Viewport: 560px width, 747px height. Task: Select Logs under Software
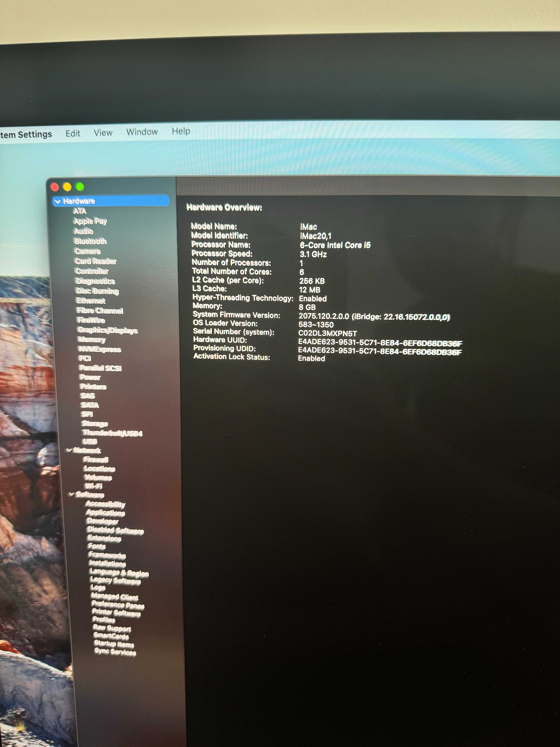(98, 587)
